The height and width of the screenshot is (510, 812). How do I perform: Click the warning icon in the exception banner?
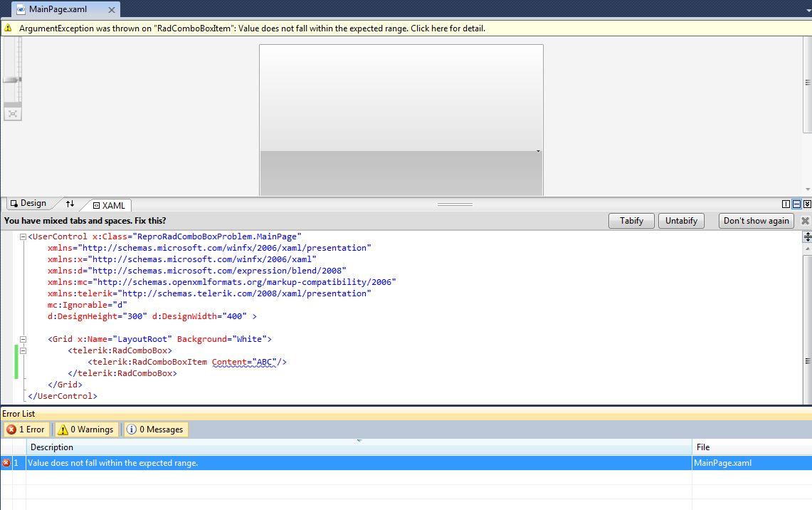pyautogui.click(x=9, y=28)
